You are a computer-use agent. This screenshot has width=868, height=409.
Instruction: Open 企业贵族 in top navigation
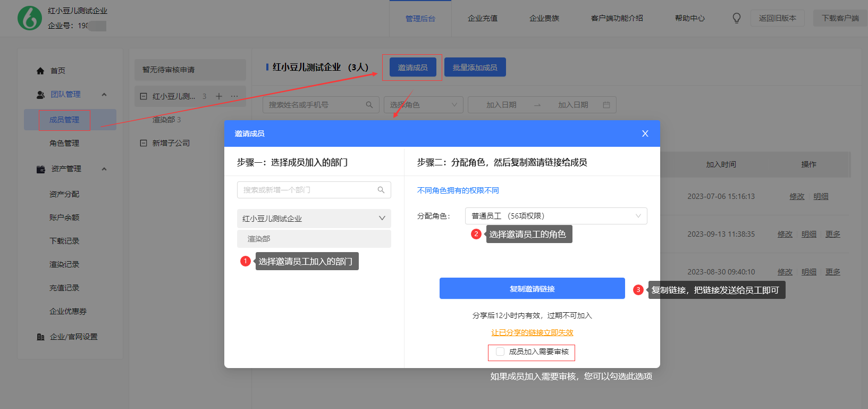click(x=544, y=18)
